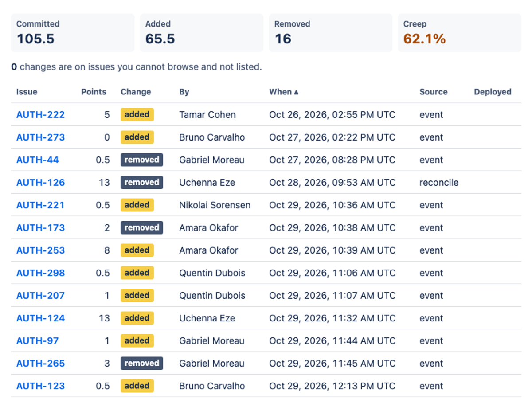
Task: Click the added badge on AUTH-124 row
Action: point(137,318)
